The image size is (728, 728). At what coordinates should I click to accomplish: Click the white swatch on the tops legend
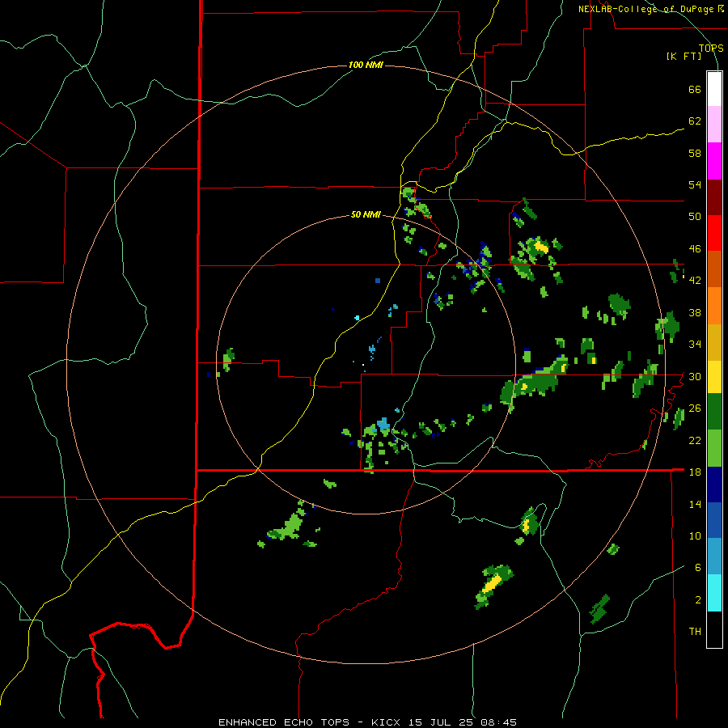point(714,89)
